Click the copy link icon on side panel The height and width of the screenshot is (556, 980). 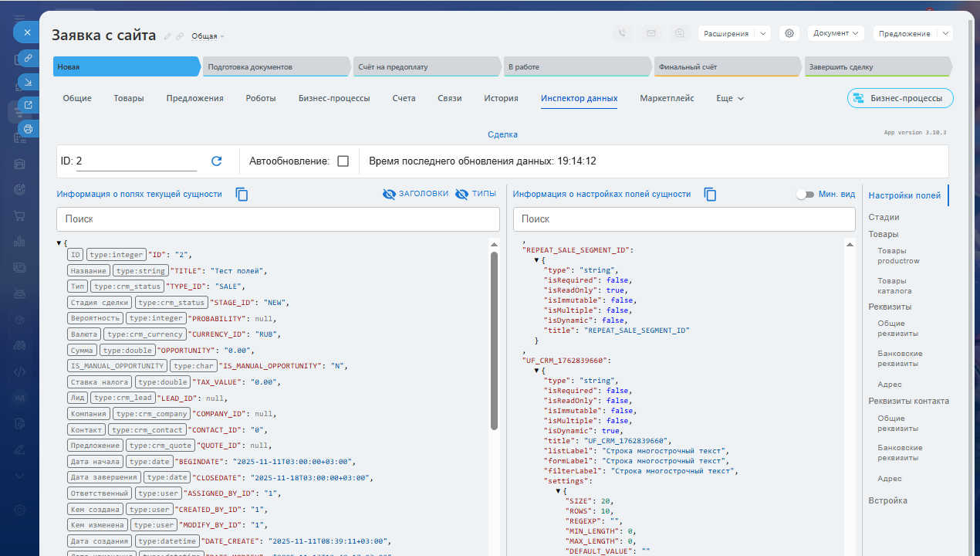pos(28,58)
